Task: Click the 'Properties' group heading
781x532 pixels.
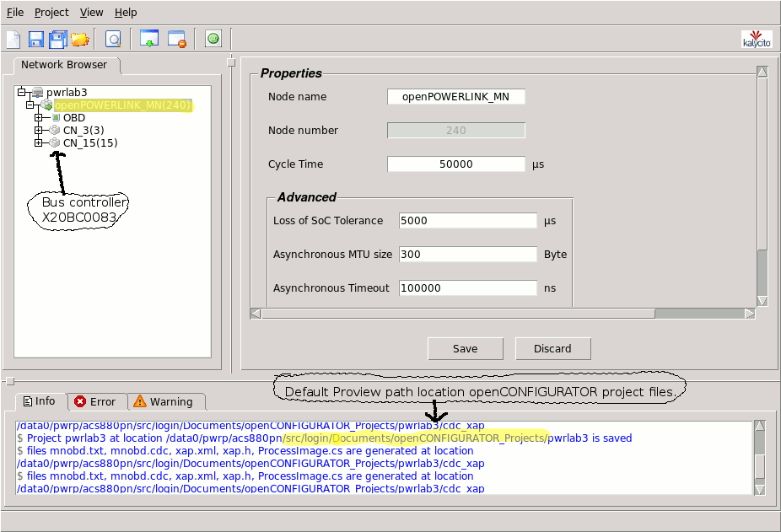Action: coord(291,73)
